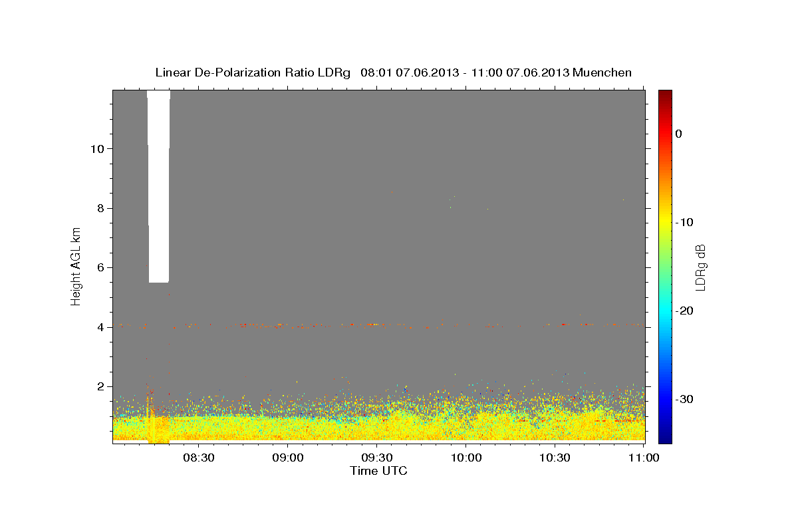Click the yellow low-level echo layer
798x532 pixels.
click(x=378, y=428)
